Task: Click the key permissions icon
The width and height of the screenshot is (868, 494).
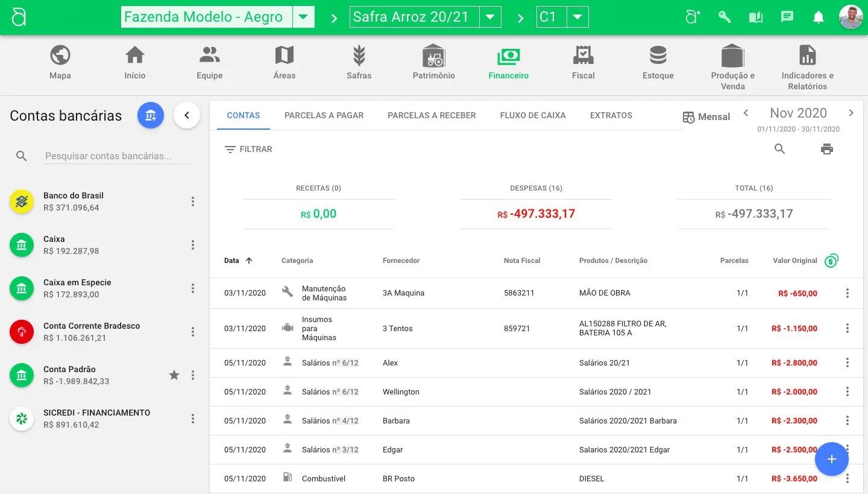Action: click(x=724, y=17)
